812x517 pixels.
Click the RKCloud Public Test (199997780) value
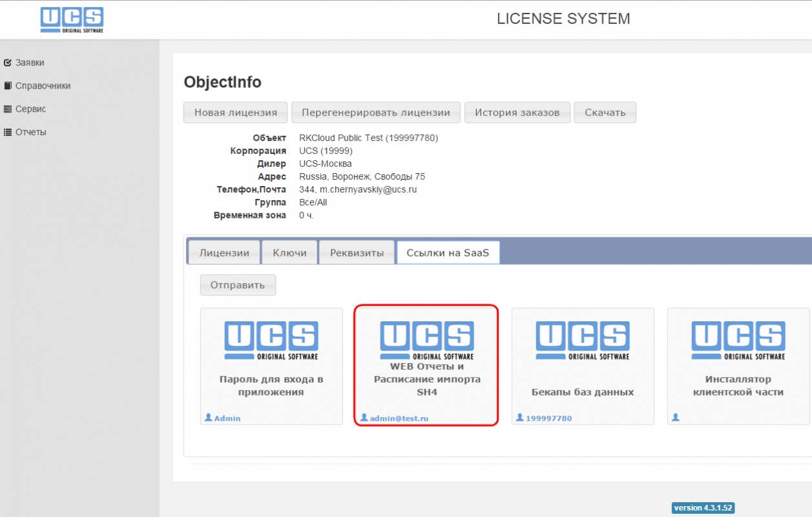click(369, 138)
